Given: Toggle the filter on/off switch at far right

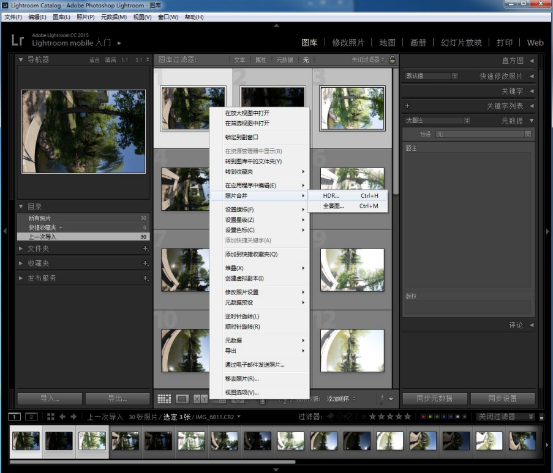Looking at the screenshot, I should [542, 417].
